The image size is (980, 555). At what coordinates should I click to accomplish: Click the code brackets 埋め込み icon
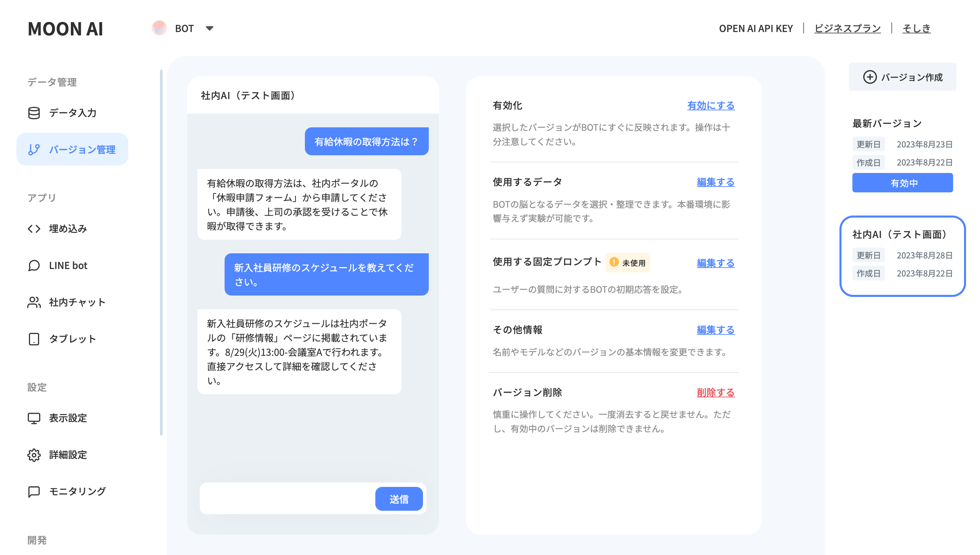click(34, 228)
